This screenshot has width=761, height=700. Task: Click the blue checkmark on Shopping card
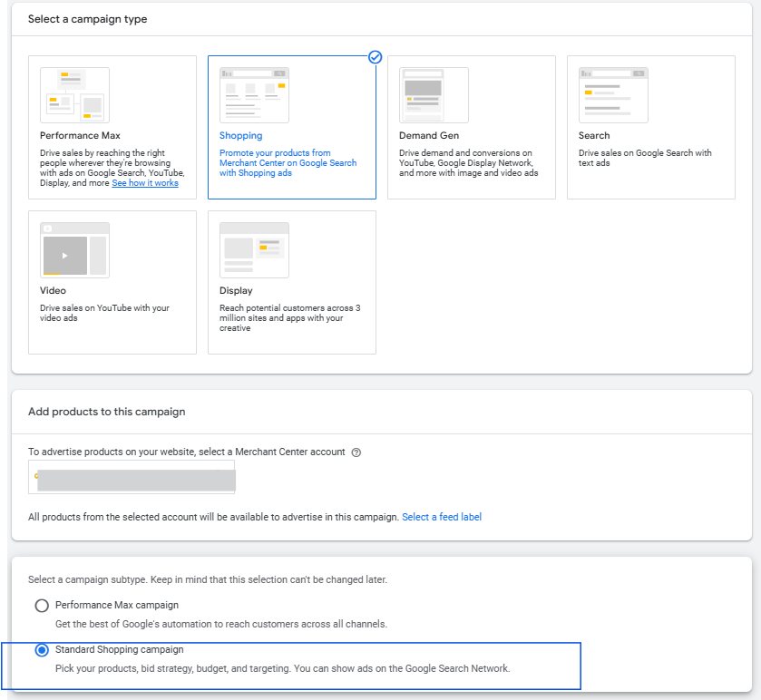376,57
